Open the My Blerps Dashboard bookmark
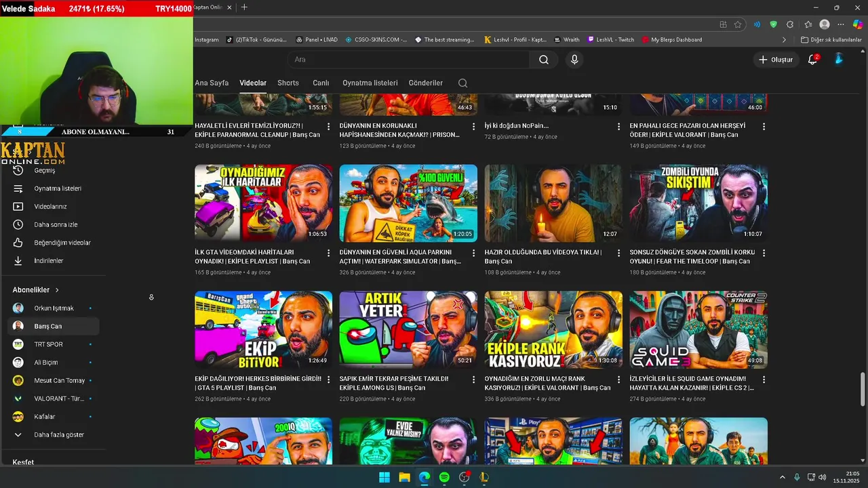 coord(671,40)
